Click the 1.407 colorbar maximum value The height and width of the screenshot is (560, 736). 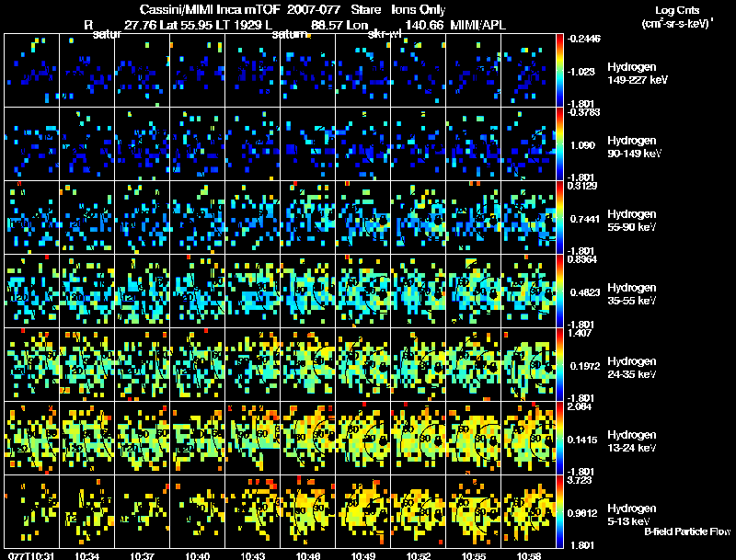point(580,333)
